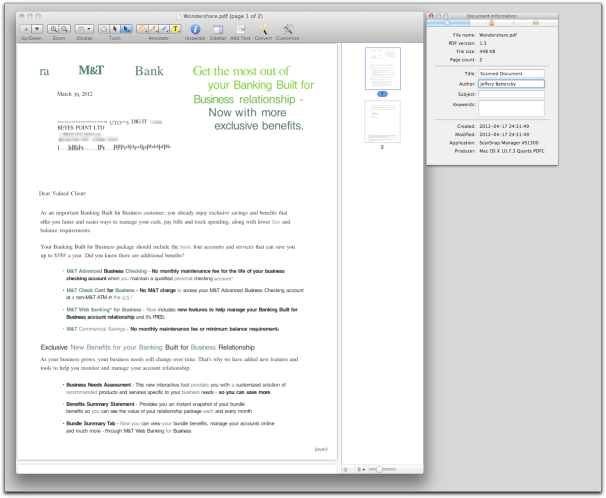Close the Document Information window

pyautogui.click(x=431, y=16)
